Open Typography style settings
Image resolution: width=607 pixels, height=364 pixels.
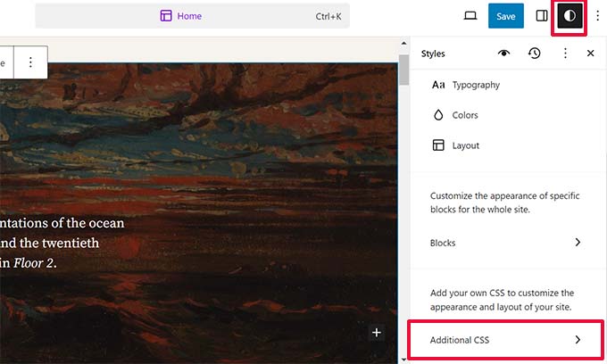476,85
